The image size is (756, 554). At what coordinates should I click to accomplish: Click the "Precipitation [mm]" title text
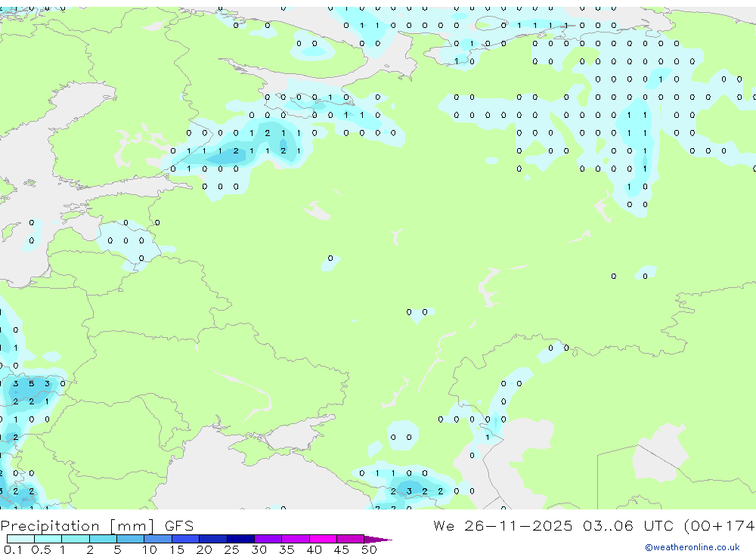pyautogui.click(x=77, y=526)
